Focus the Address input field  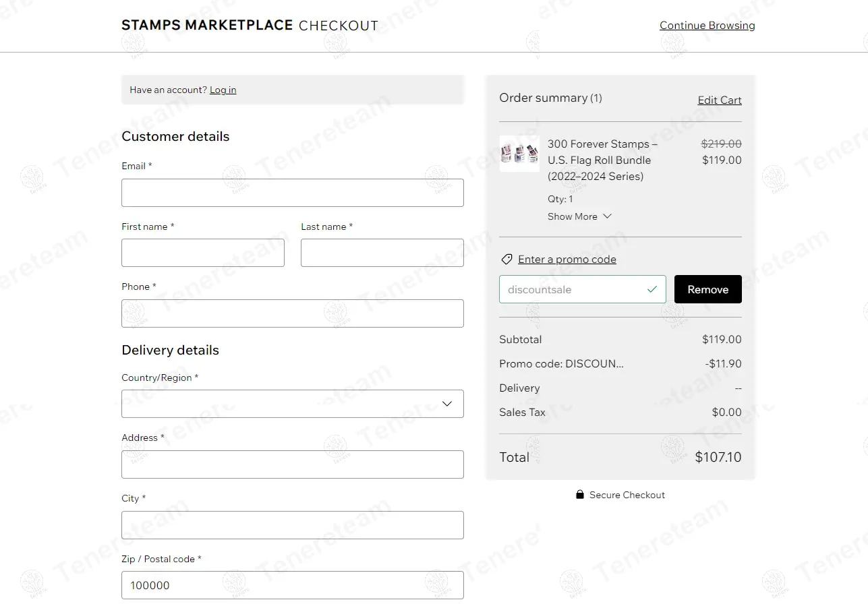tap(292, 464)
